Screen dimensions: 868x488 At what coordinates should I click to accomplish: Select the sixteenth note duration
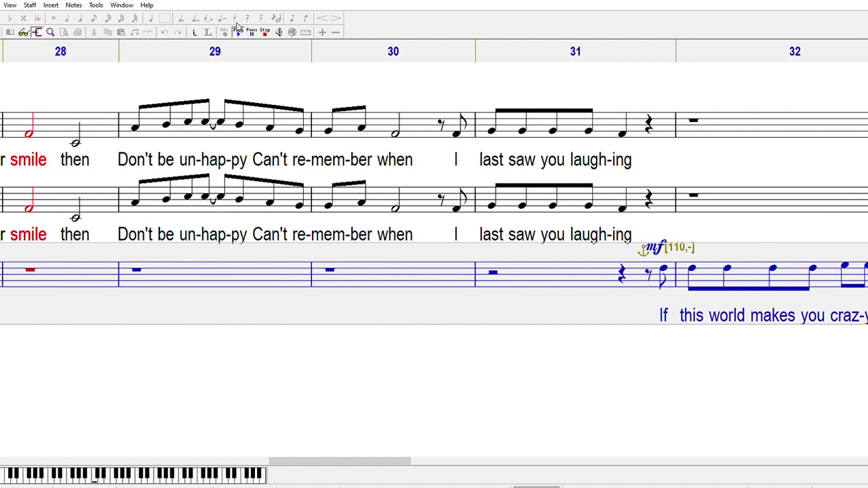[x=108, y=18]
